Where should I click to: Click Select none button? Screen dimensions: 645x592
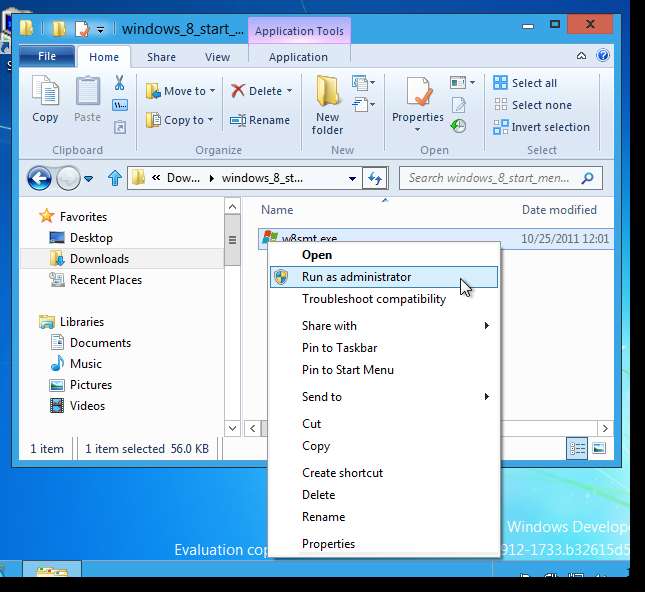[x=533, y=105]
